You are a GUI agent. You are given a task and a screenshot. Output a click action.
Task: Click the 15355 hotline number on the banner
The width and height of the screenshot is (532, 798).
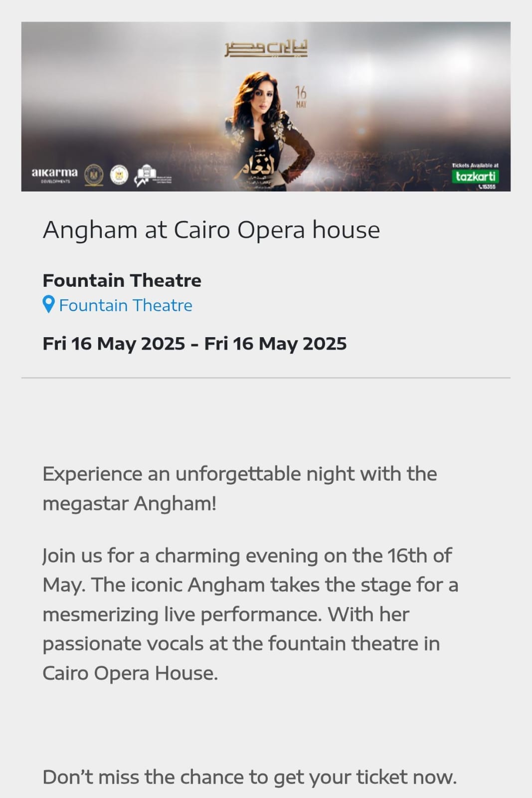tap(487, 187)
